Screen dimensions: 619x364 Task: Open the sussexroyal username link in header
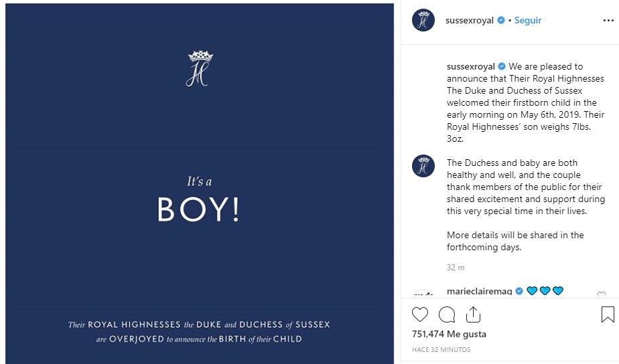point(470,21)
